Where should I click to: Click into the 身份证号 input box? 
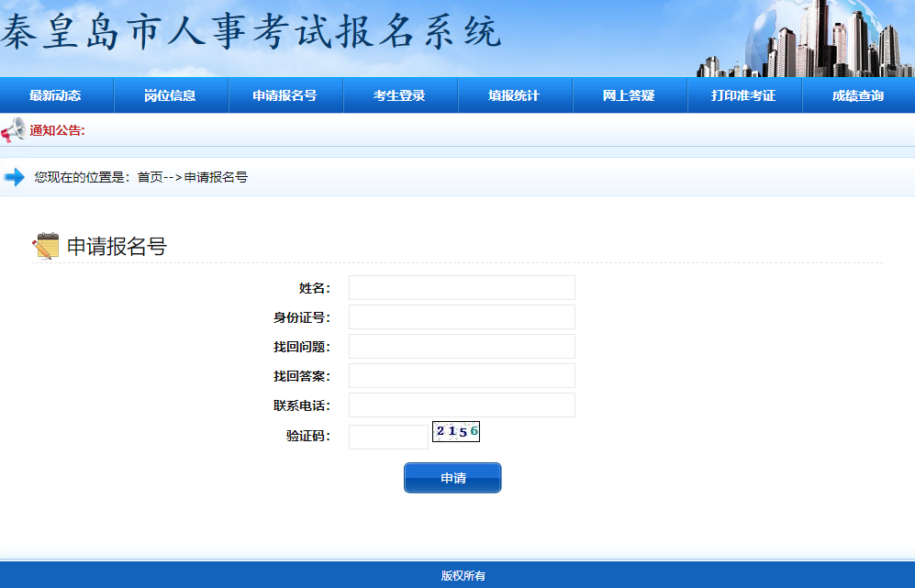(x=462, y=317)
